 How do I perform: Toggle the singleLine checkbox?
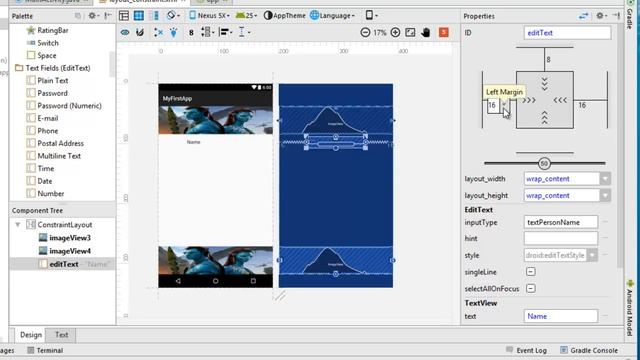[531, 272]
